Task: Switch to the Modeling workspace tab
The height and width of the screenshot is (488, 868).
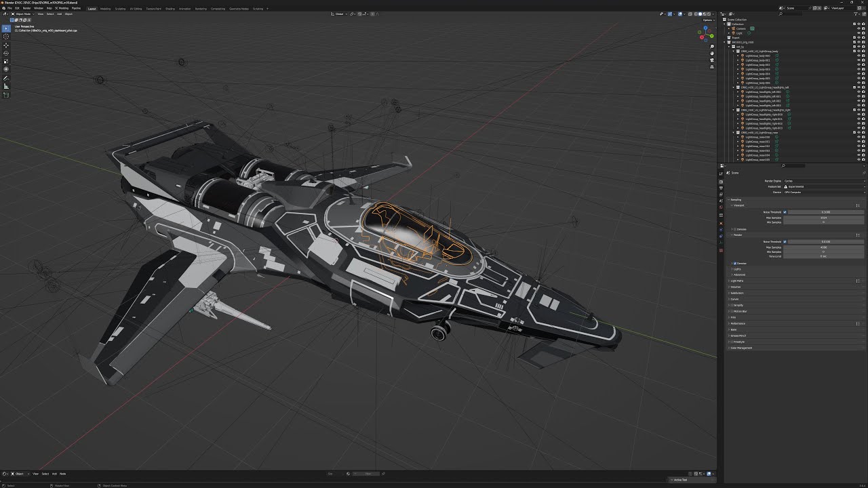Action: coord(105,9)
